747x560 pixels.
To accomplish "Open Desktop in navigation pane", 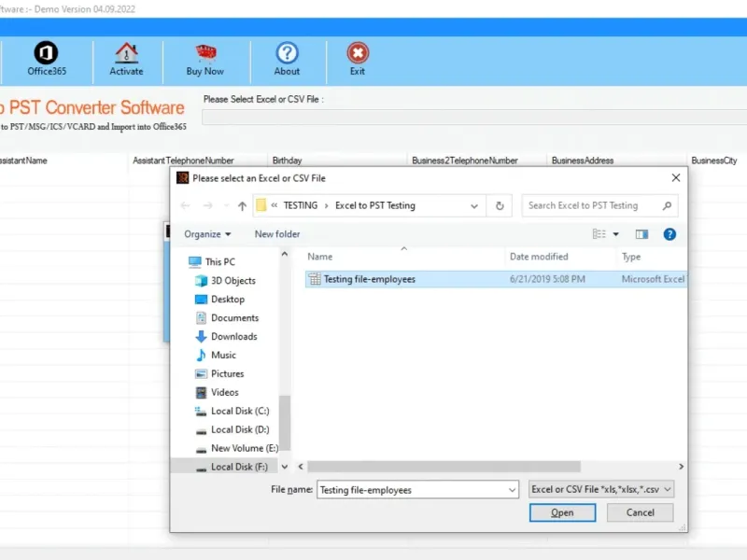I will 219,299.
